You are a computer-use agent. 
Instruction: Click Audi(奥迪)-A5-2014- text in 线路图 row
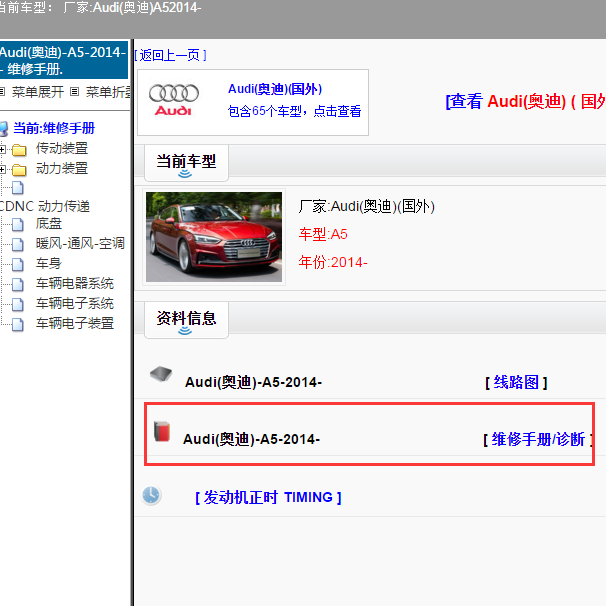click(254, 383)
